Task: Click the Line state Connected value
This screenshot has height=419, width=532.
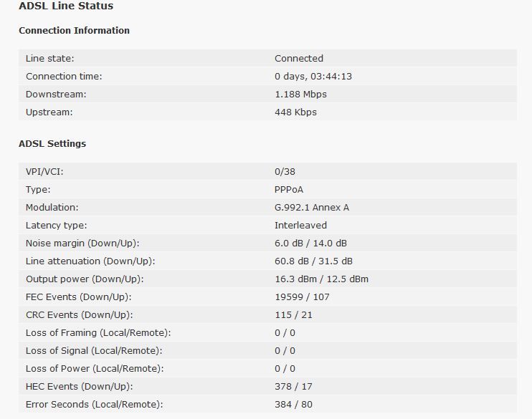Action: coord(299,58)
